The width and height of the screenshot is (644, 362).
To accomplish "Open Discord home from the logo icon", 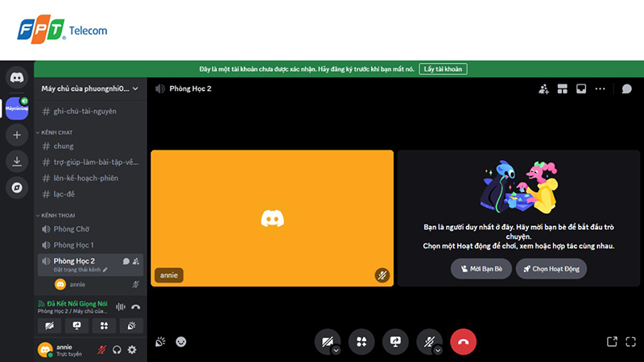I will point(16,78).
